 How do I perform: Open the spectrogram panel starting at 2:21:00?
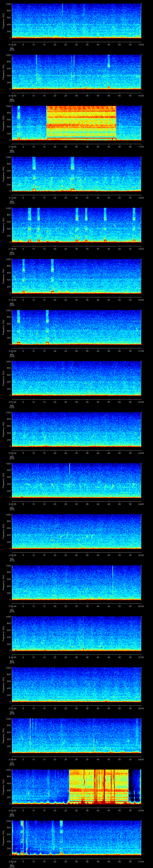[76, 378]
